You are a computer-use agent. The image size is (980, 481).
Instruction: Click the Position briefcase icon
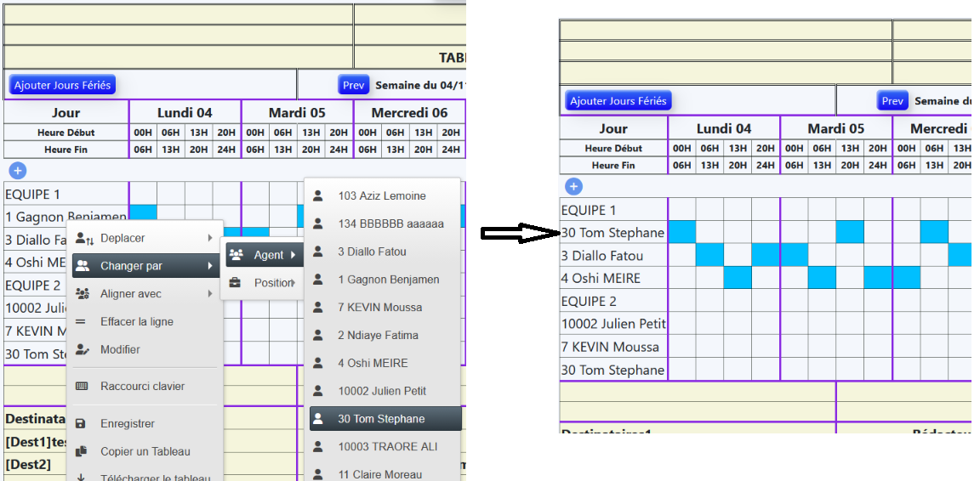pos(235,282)
